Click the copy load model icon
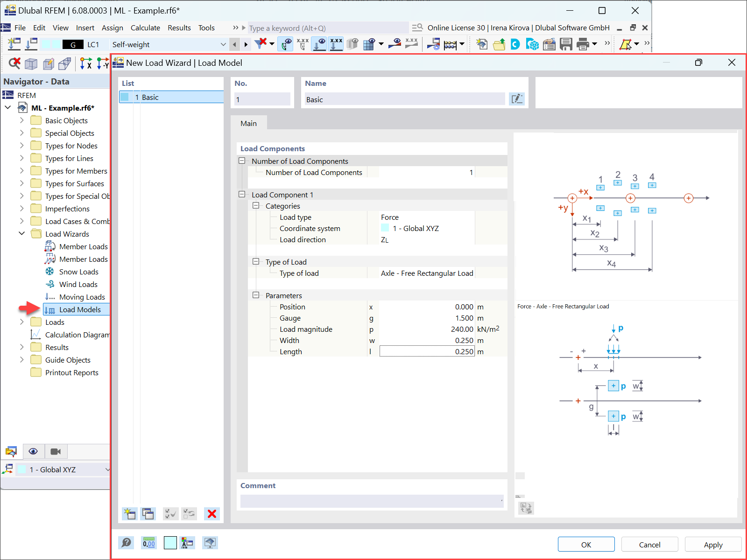This screenshot has height=560, width=747. tap(148, 514)
